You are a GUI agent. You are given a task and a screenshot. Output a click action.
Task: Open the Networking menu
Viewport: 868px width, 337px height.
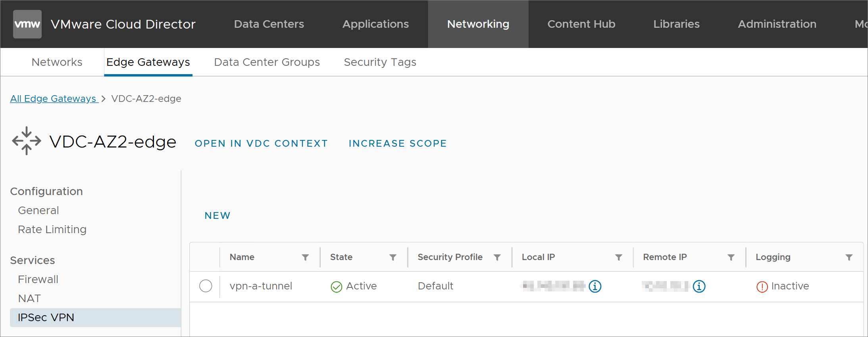click(x=478, y=24)
